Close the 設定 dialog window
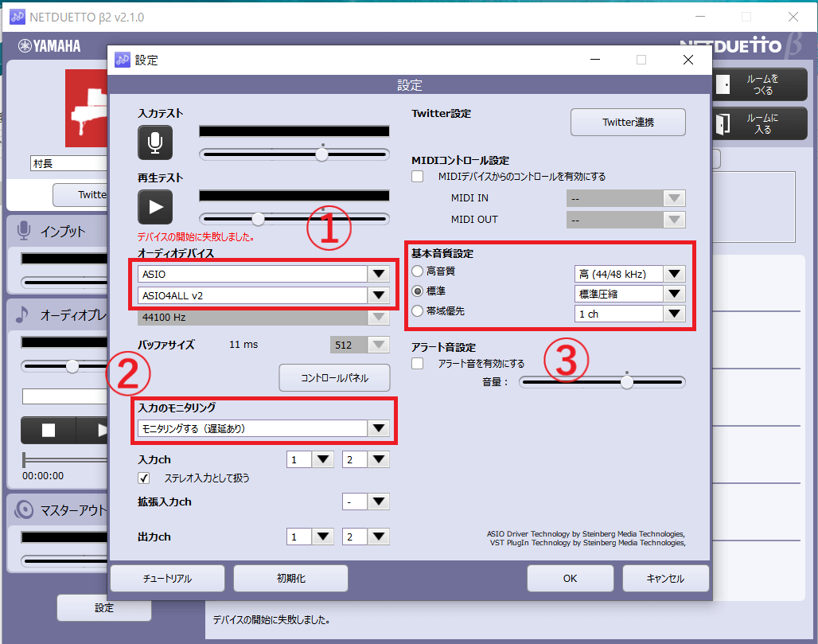Screen dimensions: 818x644 click(688, 60)
